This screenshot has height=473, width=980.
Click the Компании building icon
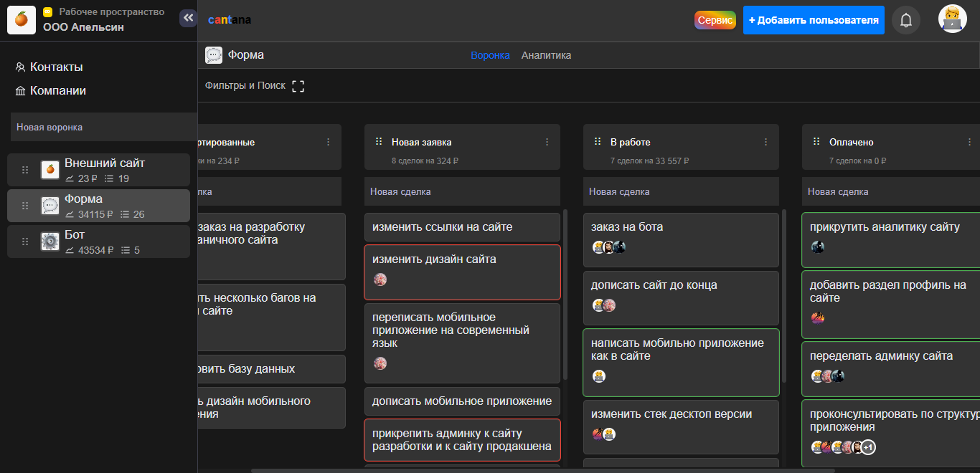pyautogui.click(x=20, y=91)
